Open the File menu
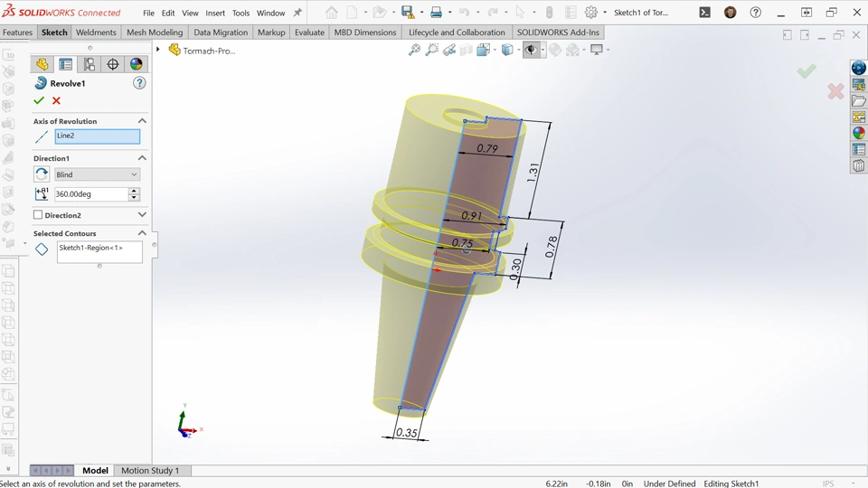868x488 pixels. click(x=148, y=13)
